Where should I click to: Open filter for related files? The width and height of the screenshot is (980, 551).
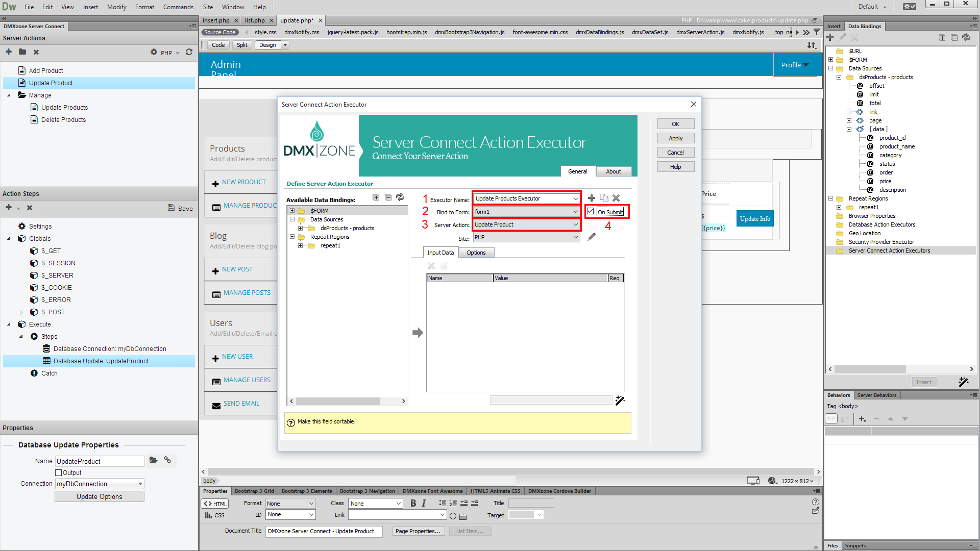click(x=816, y=32)
